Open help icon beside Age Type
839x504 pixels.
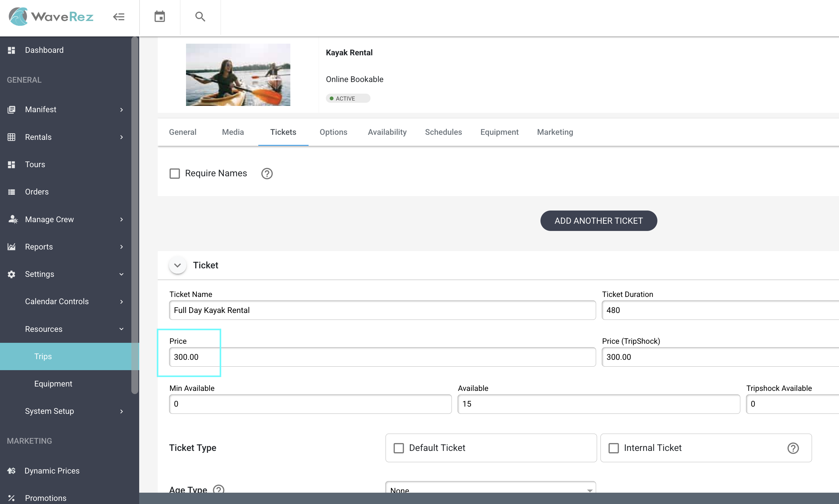[x=219, y=490]
